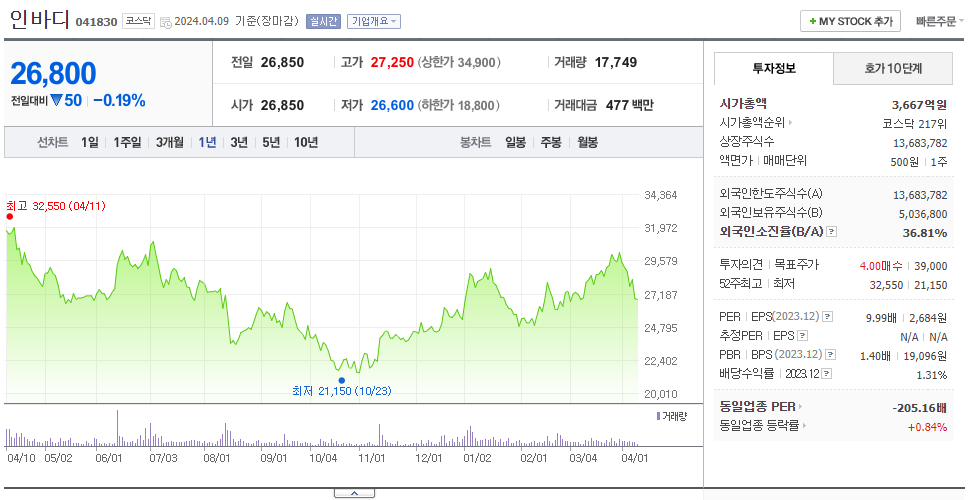This screenshot has height=500, width=968.
Task: Click the -0.19% change rate
Action: pyautogui.click(x=120, y=101)
